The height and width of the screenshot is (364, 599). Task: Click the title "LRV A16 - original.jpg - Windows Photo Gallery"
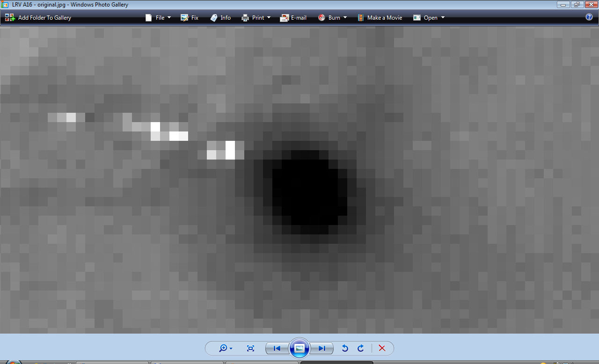click(70, 5)
